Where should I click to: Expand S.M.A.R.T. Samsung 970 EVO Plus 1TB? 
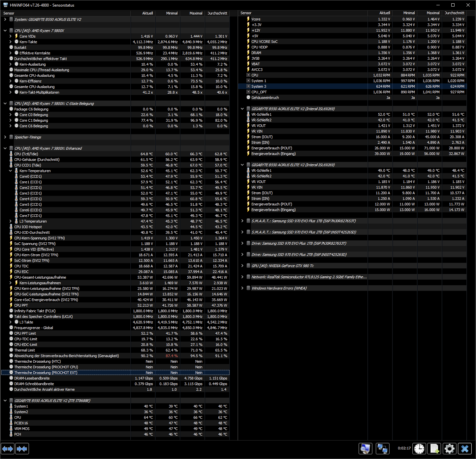tap(242, 221)
